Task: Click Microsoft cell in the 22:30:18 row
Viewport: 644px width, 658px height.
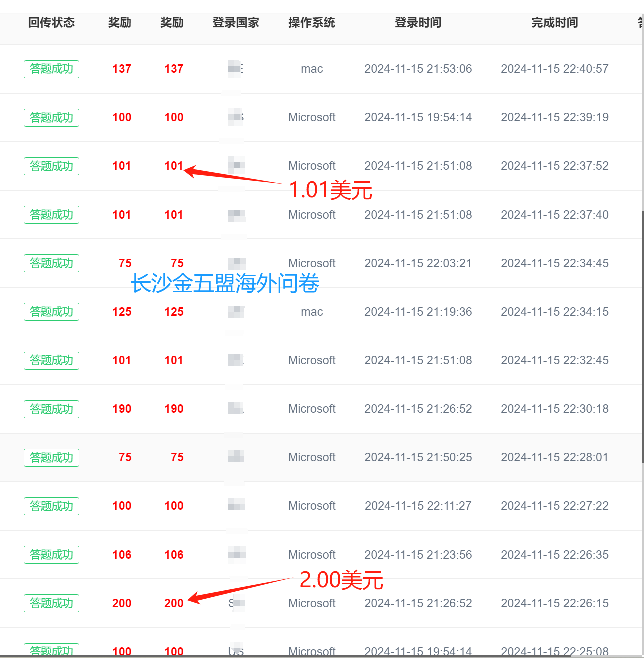Action: pos(312,409)
